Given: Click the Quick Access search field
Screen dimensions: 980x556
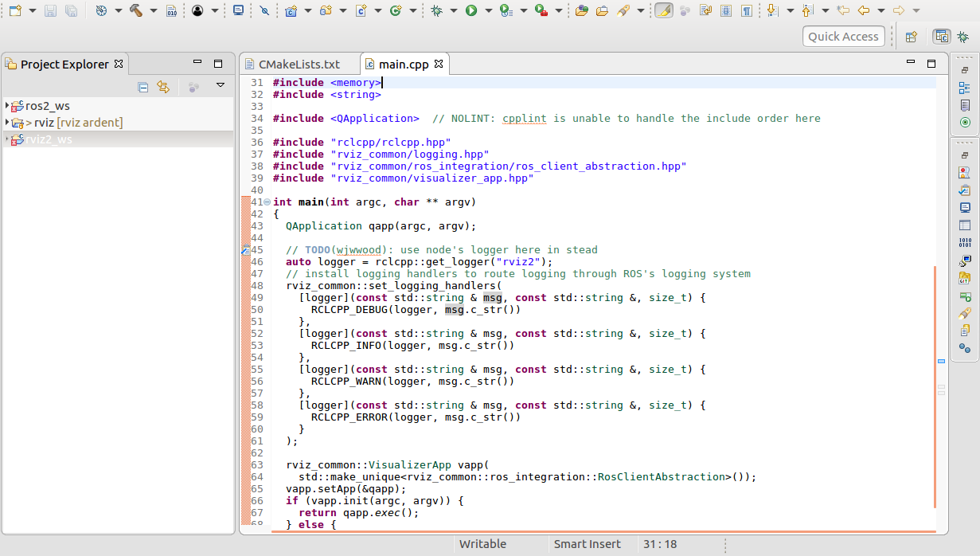Looking at the screenshot, I should (843, 36).
